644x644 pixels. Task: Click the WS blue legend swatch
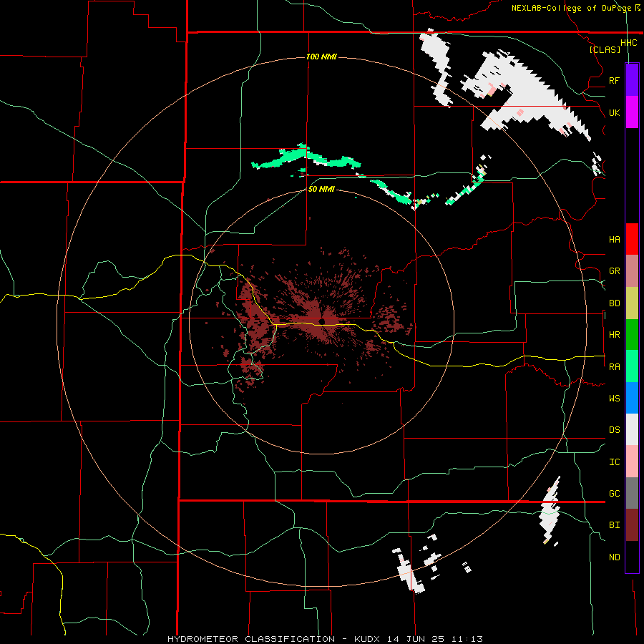(x=632, y=398)
